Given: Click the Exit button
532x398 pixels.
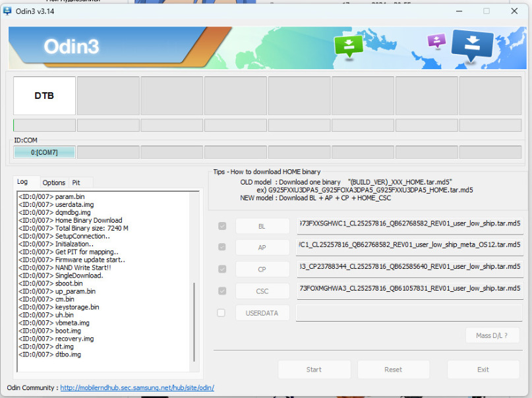Looking at the screenshot, I should [x=483, y=370].
